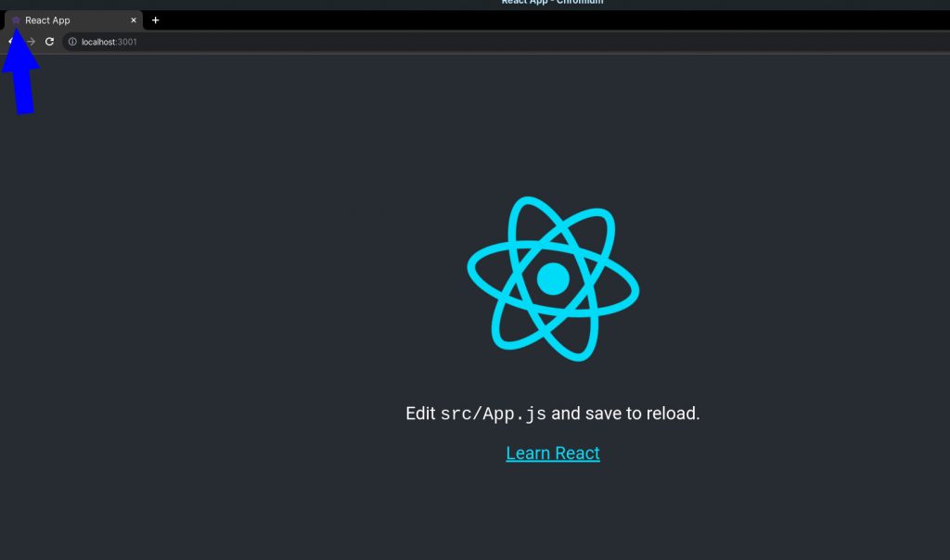Click the spinning React logo
The width and height of the screenshot is (950, 560).
click(553, 278)
